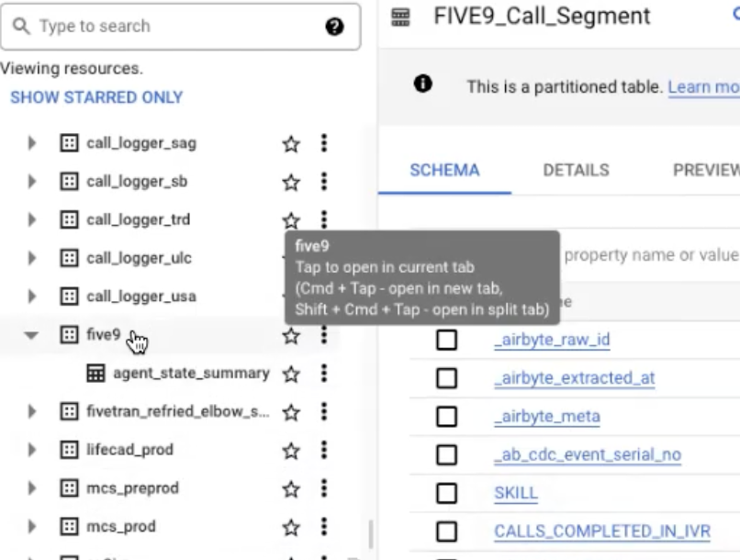This screenshot has width=740, height=560.
Task: Click SHOW STARRED ONLY
Action: [96, 97]
